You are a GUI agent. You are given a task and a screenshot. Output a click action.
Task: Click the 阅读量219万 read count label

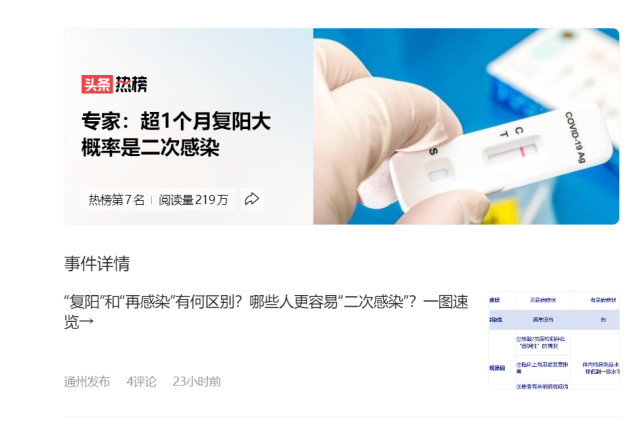pos(193,200)
